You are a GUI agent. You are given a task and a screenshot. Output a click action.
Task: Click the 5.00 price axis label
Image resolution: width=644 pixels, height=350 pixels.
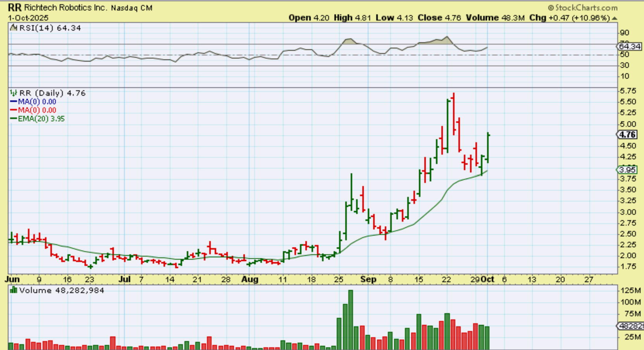tap(628, 124)
